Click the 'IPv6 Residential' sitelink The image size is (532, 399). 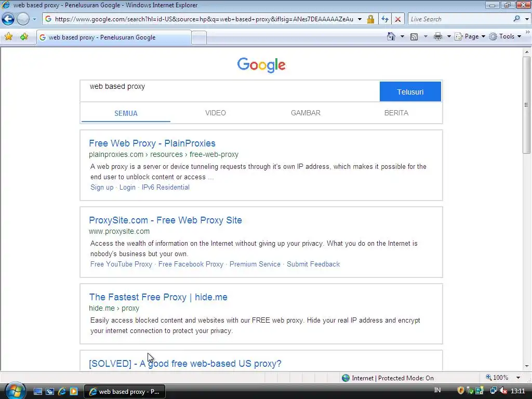tap(166, 187)
